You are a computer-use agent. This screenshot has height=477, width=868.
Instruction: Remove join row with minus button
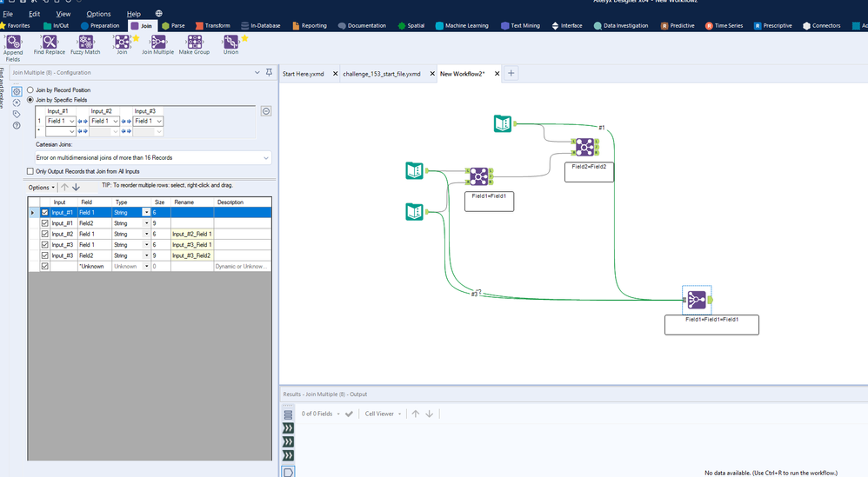pos(266,111)
